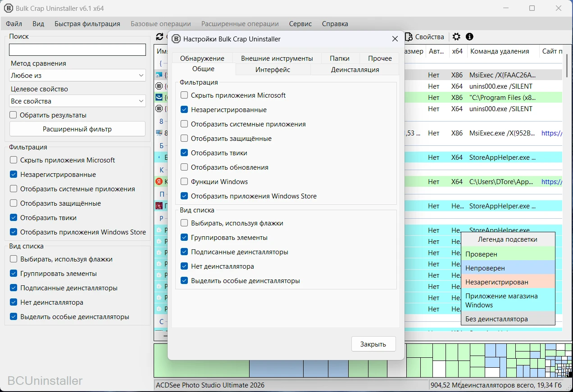Check the Функции Windows option
The image size is (573, 392).
184,182
